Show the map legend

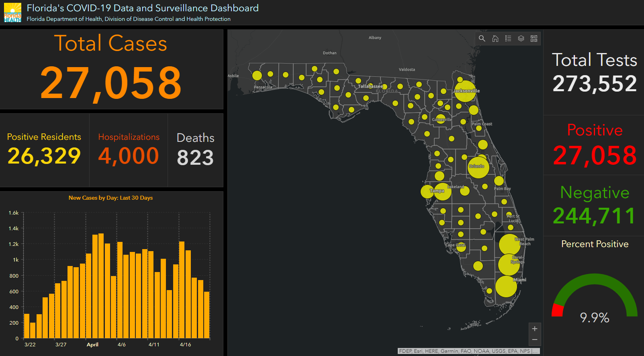pos(508,39)
